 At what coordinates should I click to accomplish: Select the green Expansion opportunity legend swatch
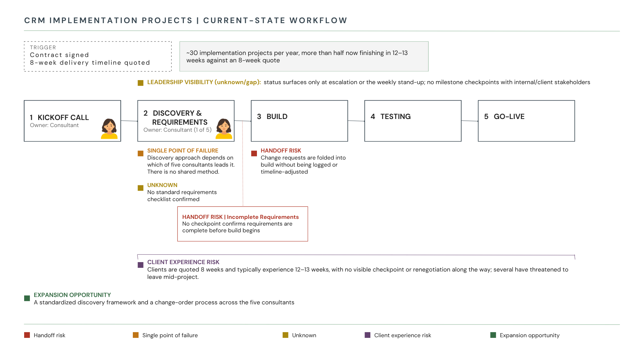tap(493, 335)
